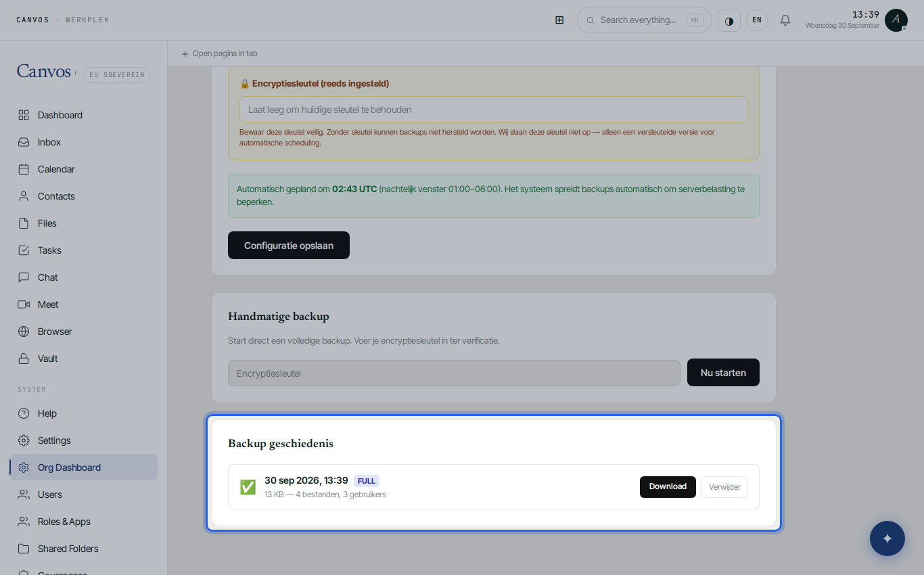924x575 pixels.
Task: Launch Meet video icon
Action: 24,304
